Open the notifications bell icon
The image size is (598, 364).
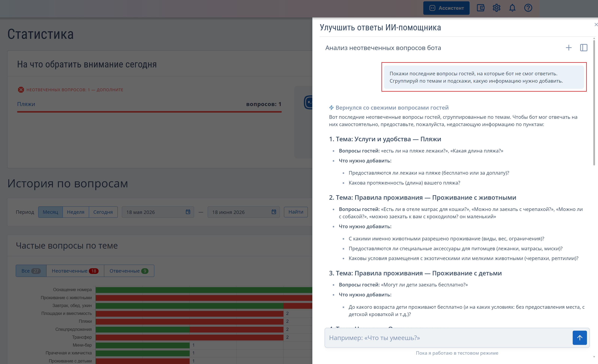(x=512, y=8)
